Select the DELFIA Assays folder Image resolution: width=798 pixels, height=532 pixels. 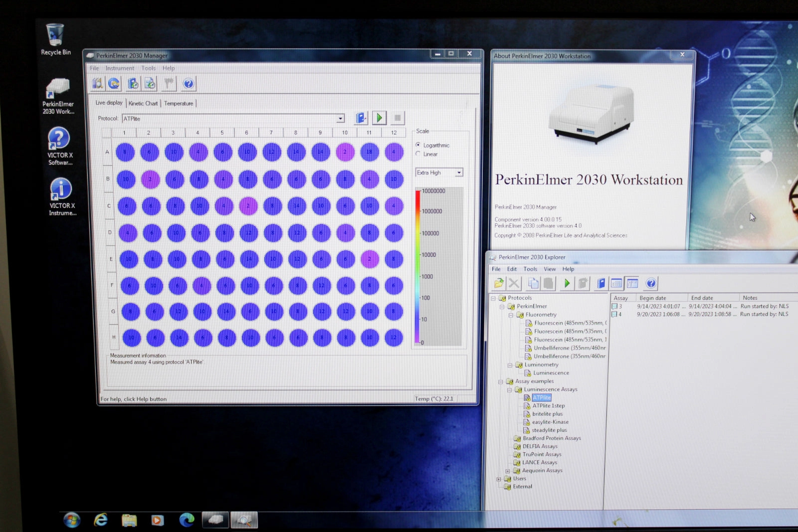pos(540,446)
